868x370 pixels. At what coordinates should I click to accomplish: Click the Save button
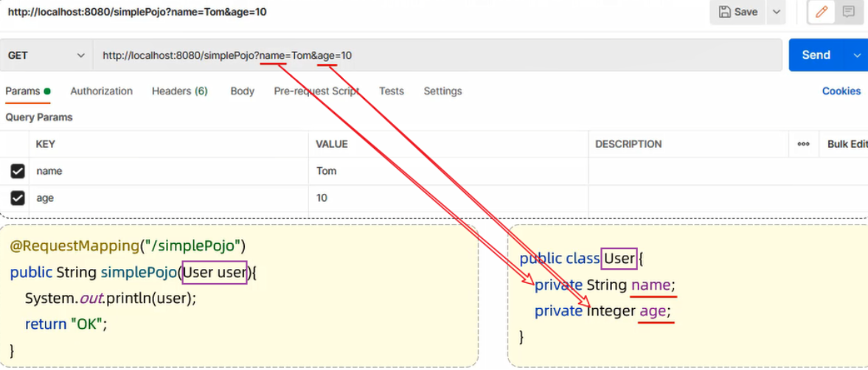tap(737, 13)
